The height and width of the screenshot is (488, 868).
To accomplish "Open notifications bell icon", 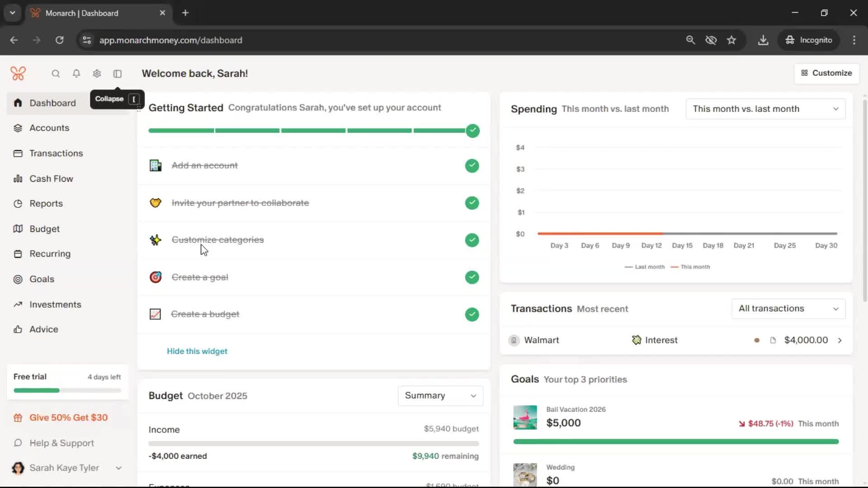I will click(x=76, y=74).
